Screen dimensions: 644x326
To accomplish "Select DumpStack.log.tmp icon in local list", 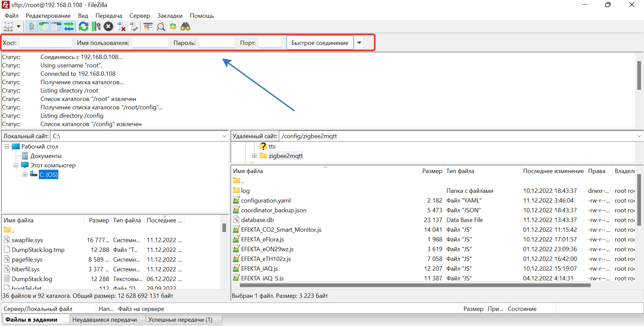I will click(7, 250).
